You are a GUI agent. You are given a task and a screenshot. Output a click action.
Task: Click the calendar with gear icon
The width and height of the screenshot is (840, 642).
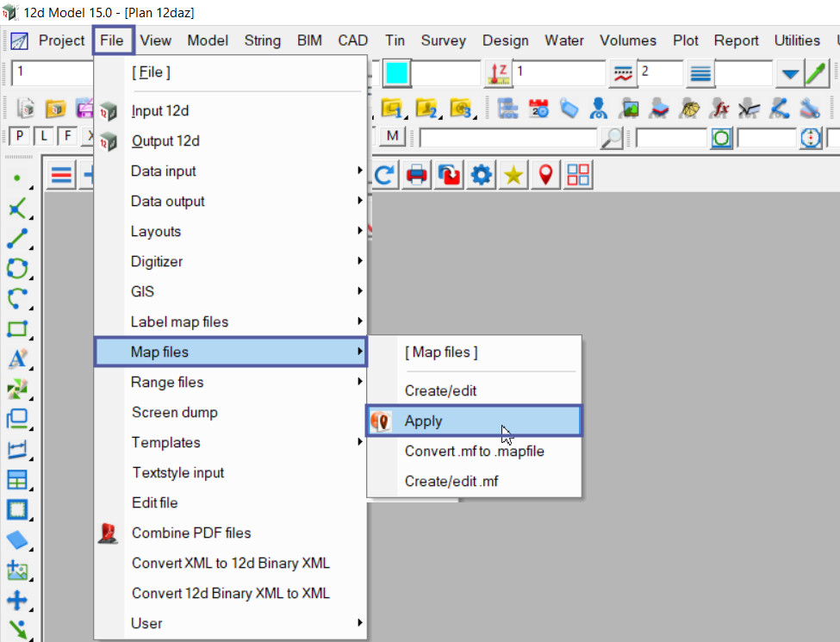click(x=538, y=109)
